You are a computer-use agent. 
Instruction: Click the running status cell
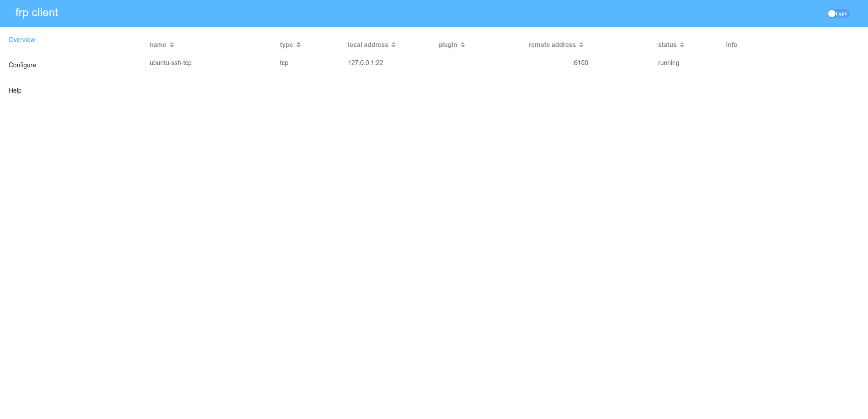coord(669,63)
